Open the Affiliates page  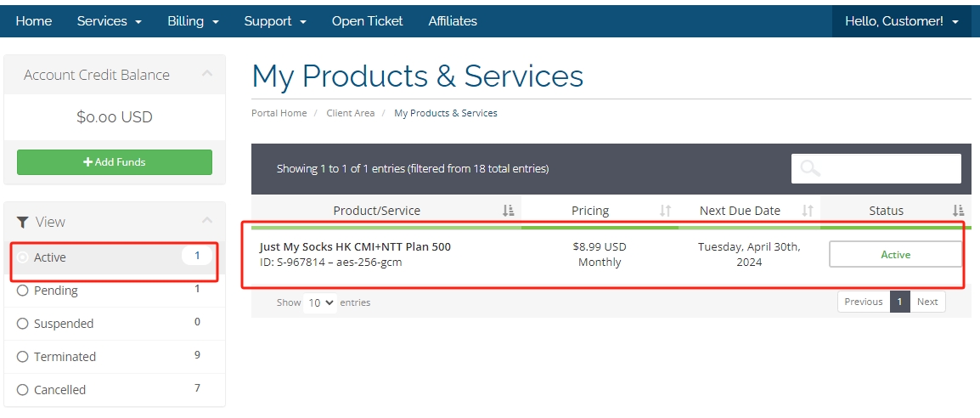click(x=453, y=21)
